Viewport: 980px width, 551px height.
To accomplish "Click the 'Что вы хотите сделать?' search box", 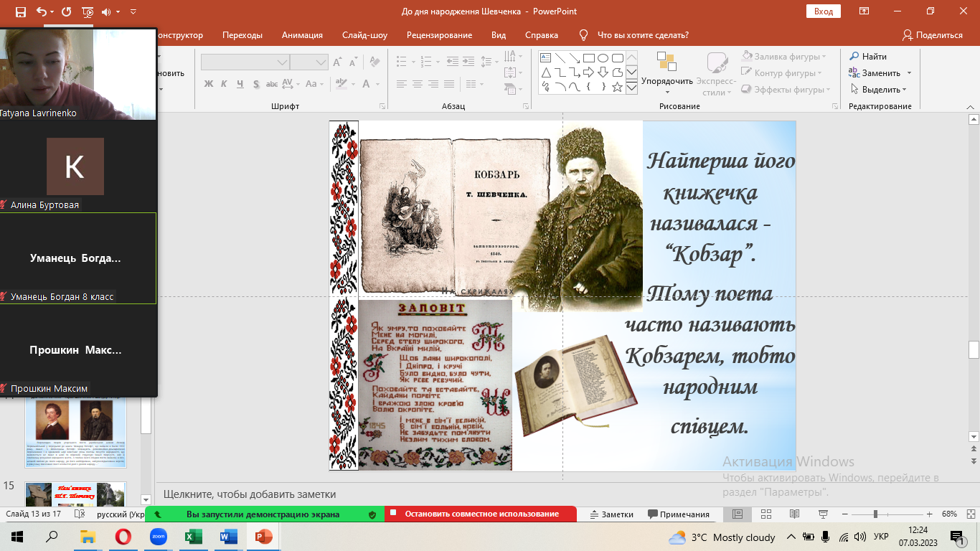I will pyautogui.click(x=634, y=35).
